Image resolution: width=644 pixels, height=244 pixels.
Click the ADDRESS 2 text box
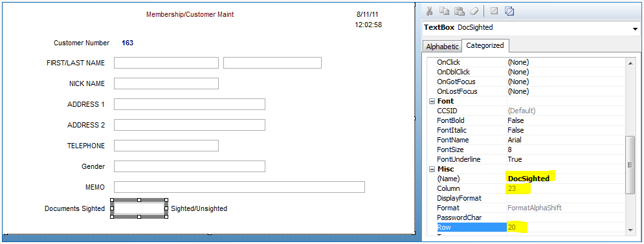tap(190, 125)
